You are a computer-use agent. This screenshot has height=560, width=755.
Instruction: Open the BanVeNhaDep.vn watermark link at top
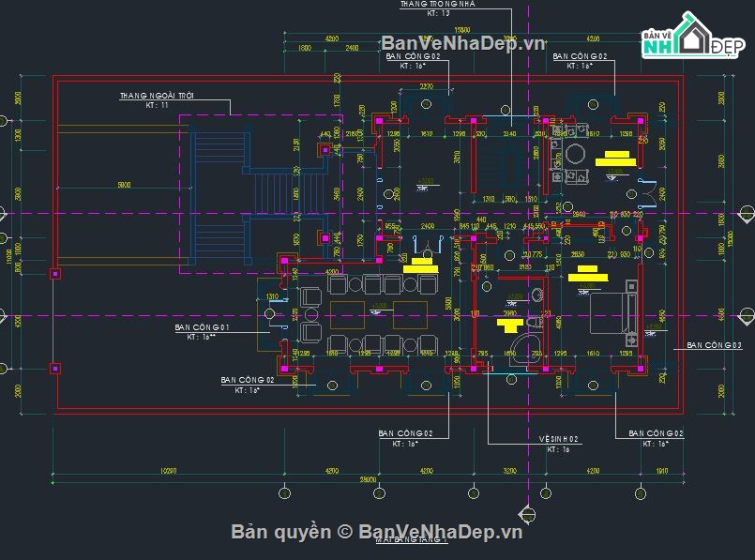pyautogui.click(x=463, y=43)
